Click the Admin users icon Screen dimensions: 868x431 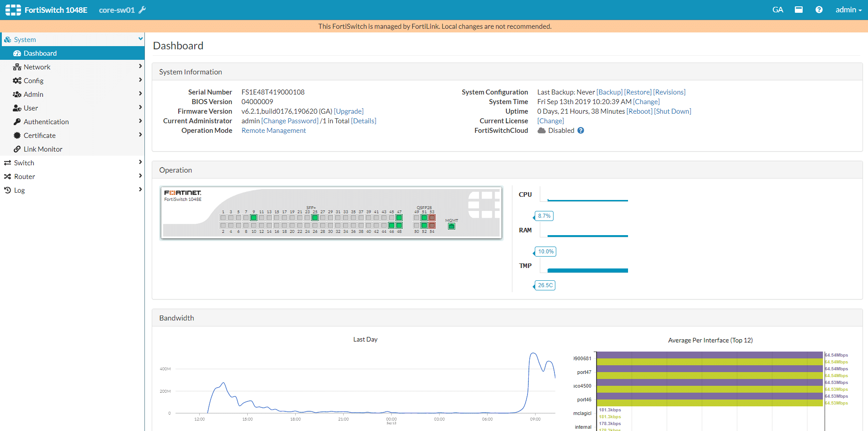[17, 95]
